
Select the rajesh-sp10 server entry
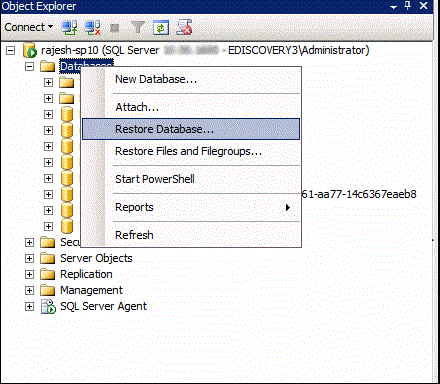point(205,50)
